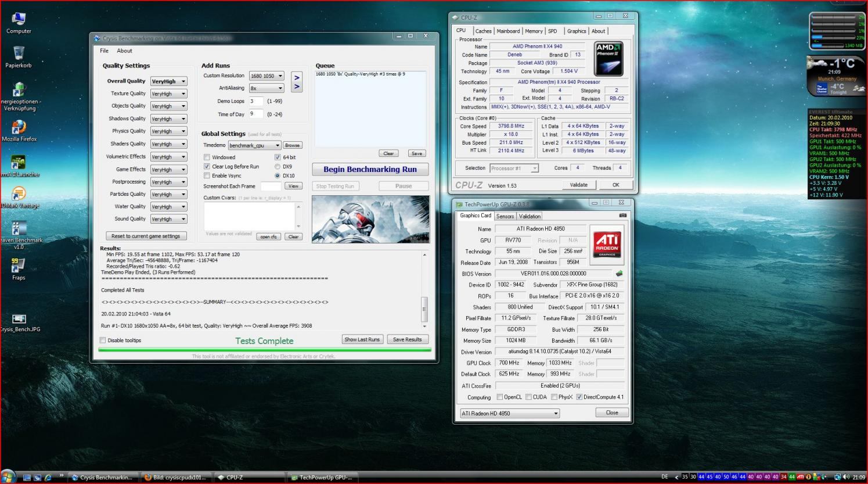
Task: Click the AMD Phenom II logo in CPU-Z
Action: [x=608, y=59]
